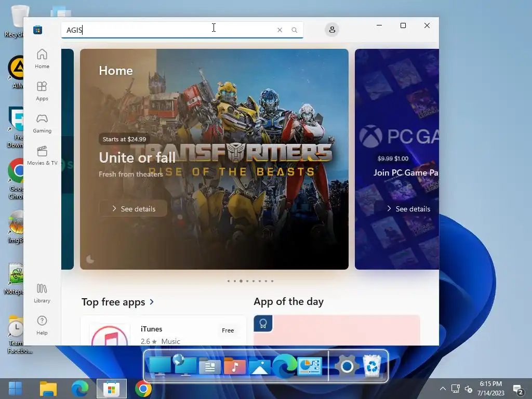Viewport: 532px width, 399px height.
Task: Click the Free button for iTunes
Action: pos(228,330)
